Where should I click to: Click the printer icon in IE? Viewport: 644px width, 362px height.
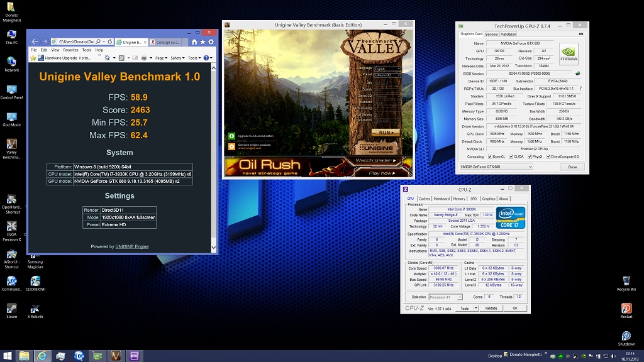(x=144, y=58)
